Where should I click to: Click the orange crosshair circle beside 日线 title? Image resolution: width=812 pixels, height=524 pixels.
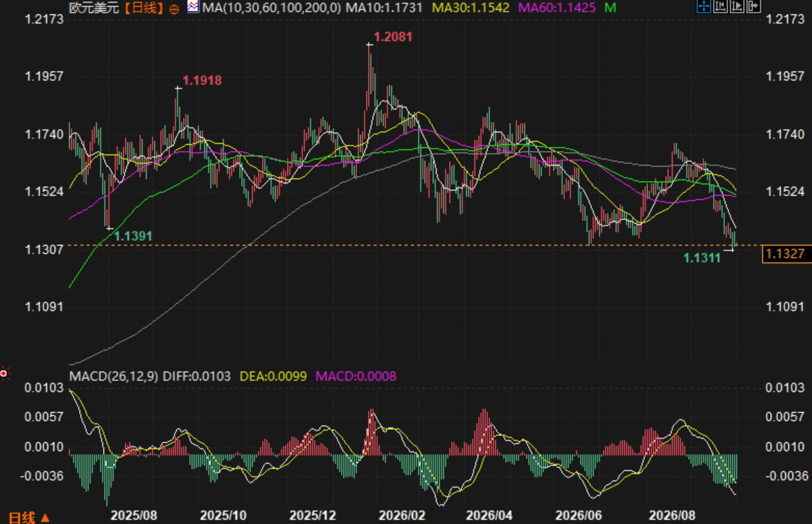174,9
